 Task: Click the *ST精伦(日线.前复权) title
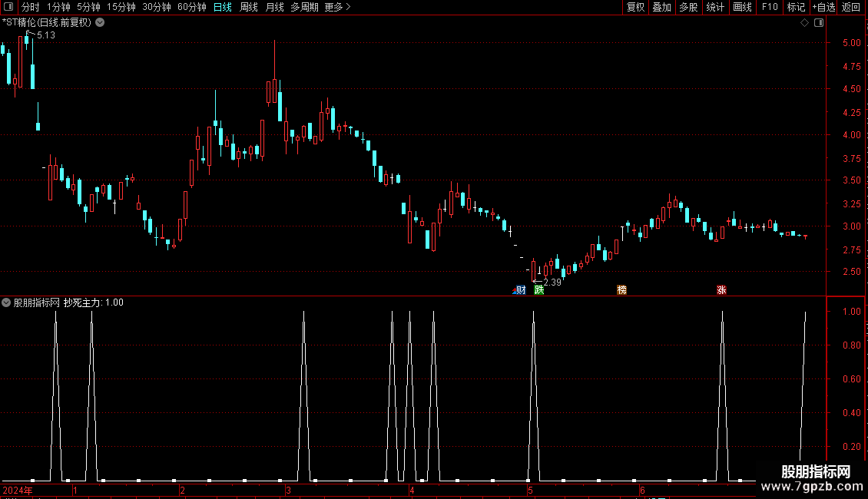pyautogui.click(x=47, y=23)
